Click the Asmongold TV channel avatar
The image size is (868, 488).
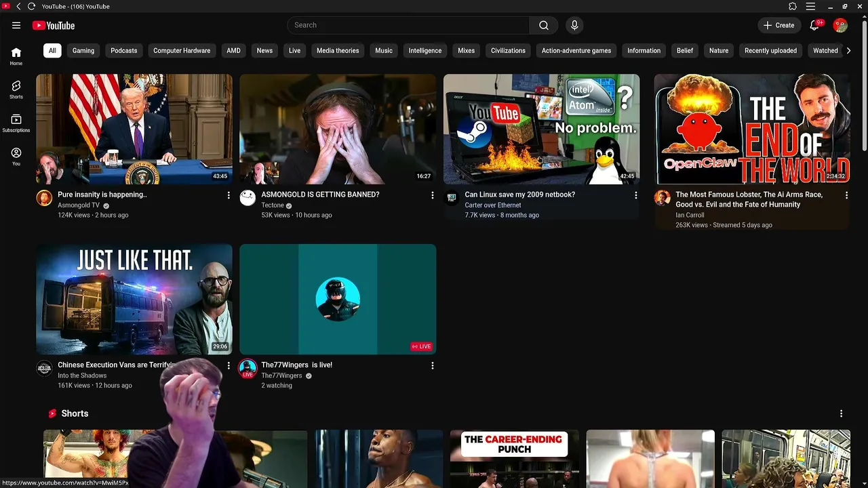click(44, 198)
